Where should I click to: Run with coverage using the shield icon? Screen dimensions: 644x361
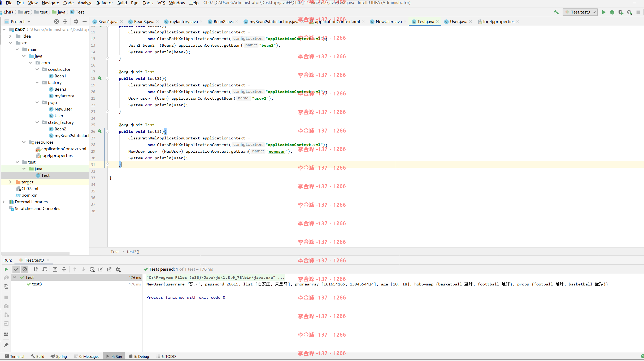[621, 12]
